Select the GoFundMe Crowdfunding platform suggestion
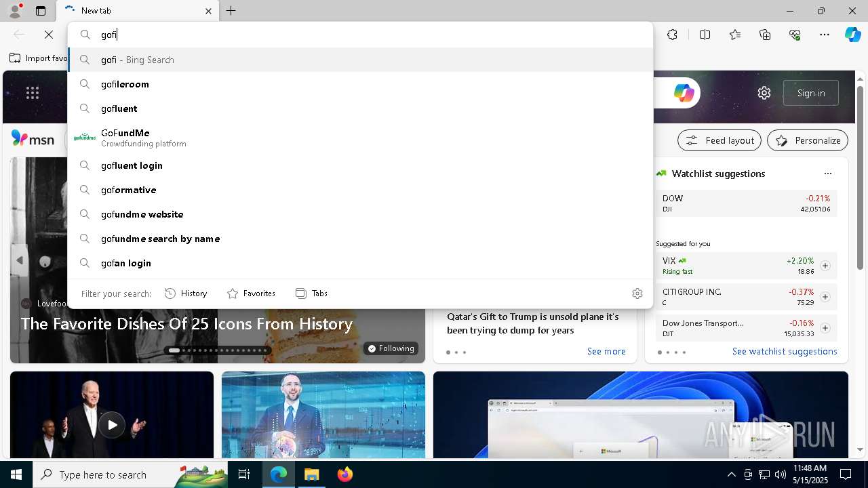Image resolution: width=868 pixels, height=488 pixels. (360, 138)
